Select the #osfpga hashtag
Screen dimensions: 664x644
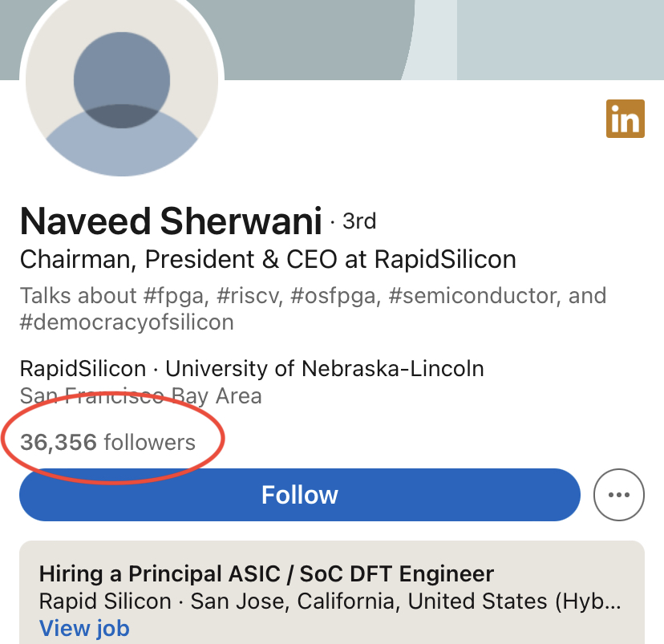332,295
